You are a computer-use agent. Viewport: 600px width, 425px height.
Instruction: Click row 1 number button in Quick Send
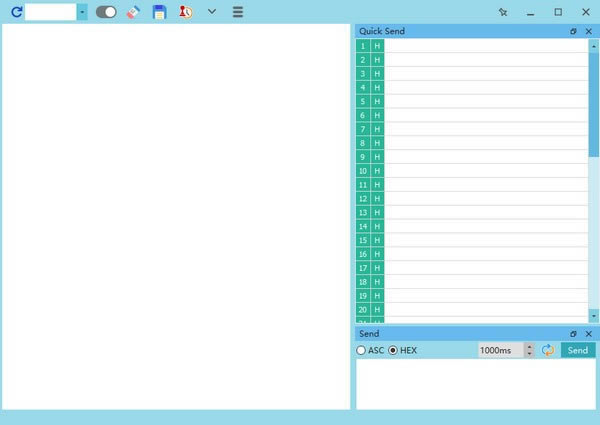click(x=362, y=46)
